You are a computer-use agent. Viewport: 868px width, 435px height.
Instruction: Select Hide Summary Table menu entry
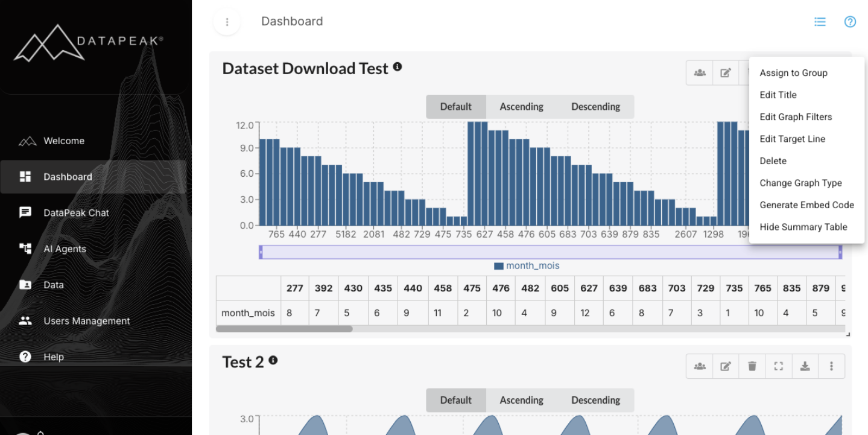click(x=803, y=227)
